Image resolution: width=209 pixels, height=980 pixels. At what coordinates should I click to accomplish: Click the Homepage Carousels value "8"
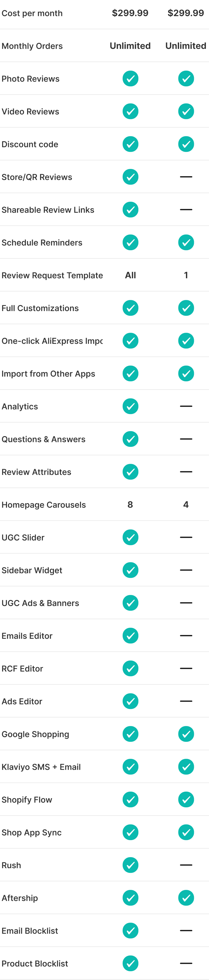pos(130,504)
